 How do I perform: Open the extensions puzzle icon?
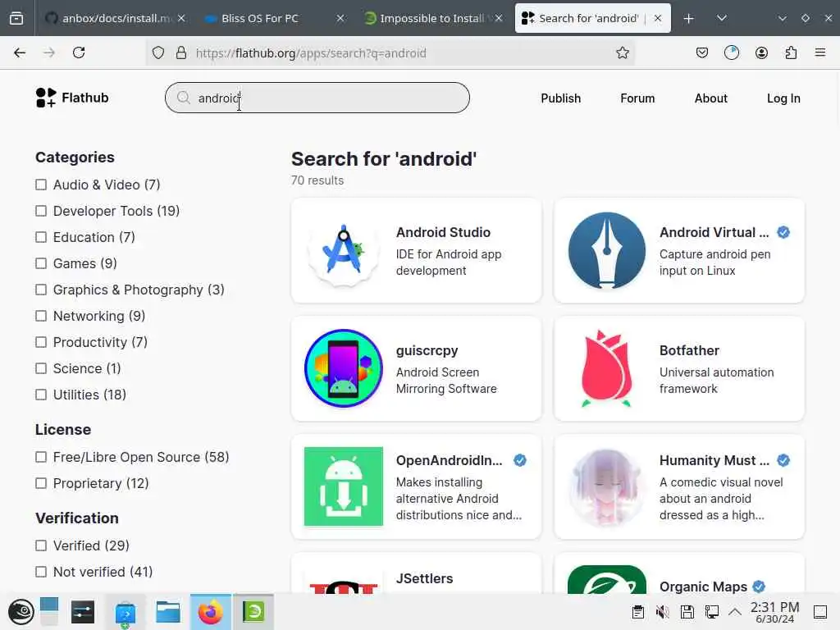click(791, 52)
